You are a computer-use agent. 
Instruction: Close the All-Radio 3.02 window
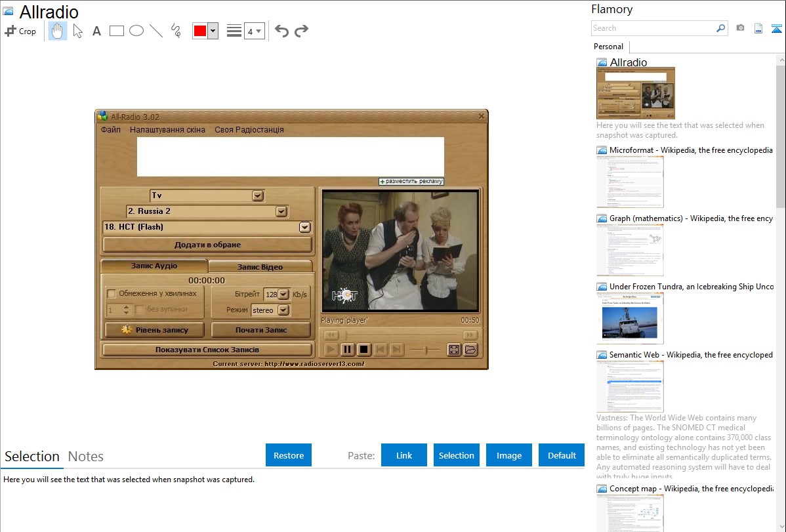[481, 116]
